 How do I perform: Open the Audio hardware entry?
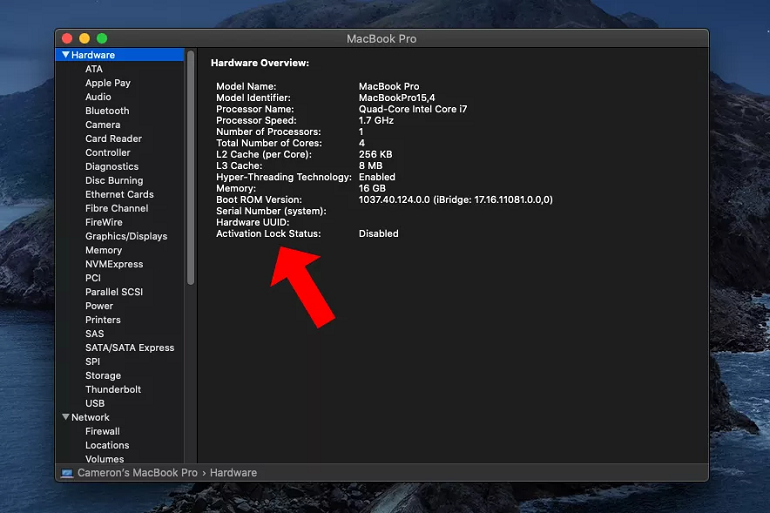click(x=98, y=97)
